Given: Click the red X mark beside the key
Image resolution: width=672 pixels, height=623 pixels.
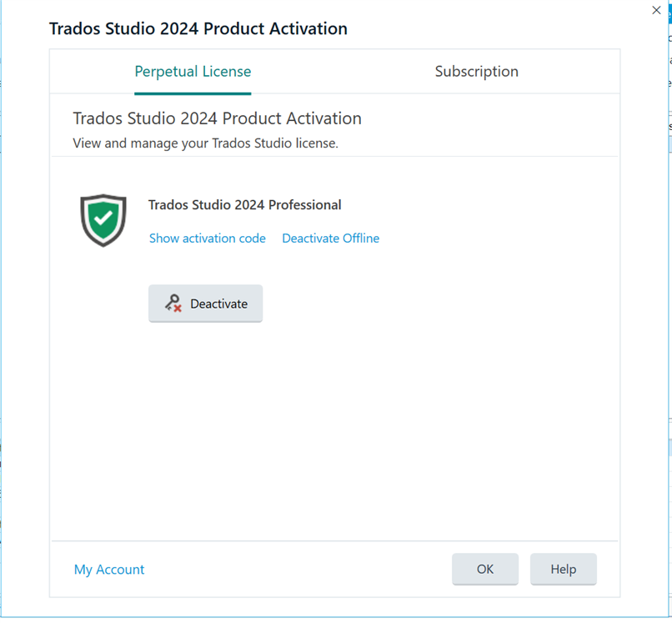Looking at the screenshot, I should [x=178, y=308].
